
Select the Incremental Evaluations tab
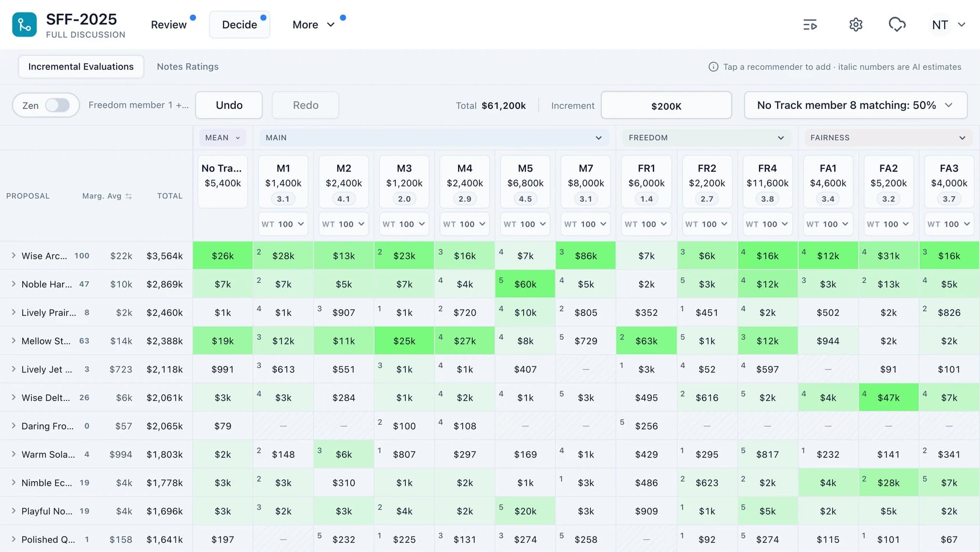point(81,67)
